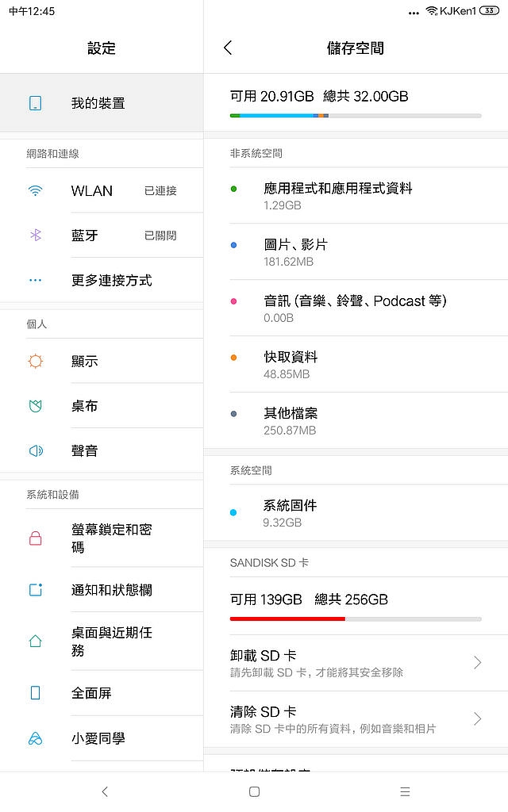The width and height of the screenshot is (508, 812).
Task: Tap the My Device tablet icon
Action: [35, 103]
